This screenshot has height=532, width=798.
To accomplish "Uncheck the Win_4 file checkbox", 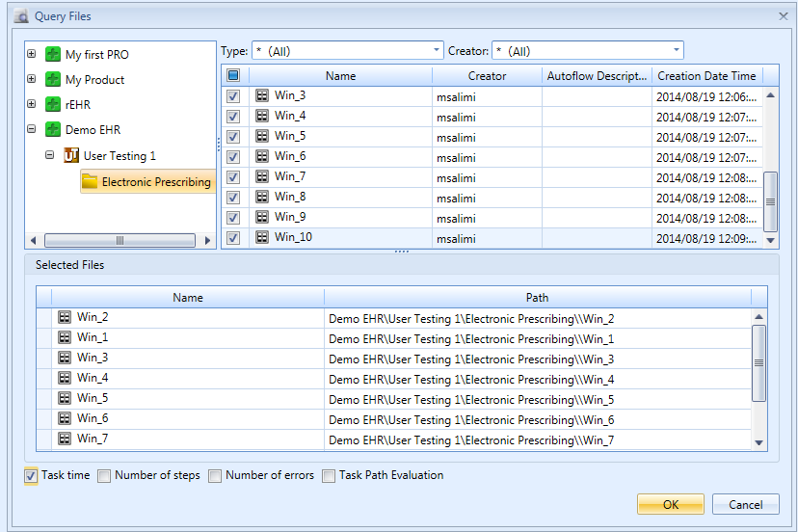I will pyautogui.click(x=233, y=117).
